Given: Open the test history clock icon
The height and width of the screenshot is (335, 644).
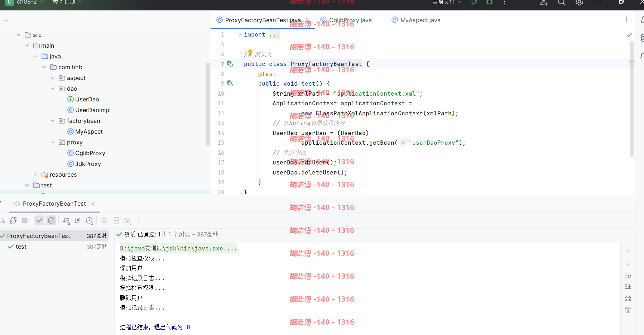Looking at the screenshot, I should [90, 220].
